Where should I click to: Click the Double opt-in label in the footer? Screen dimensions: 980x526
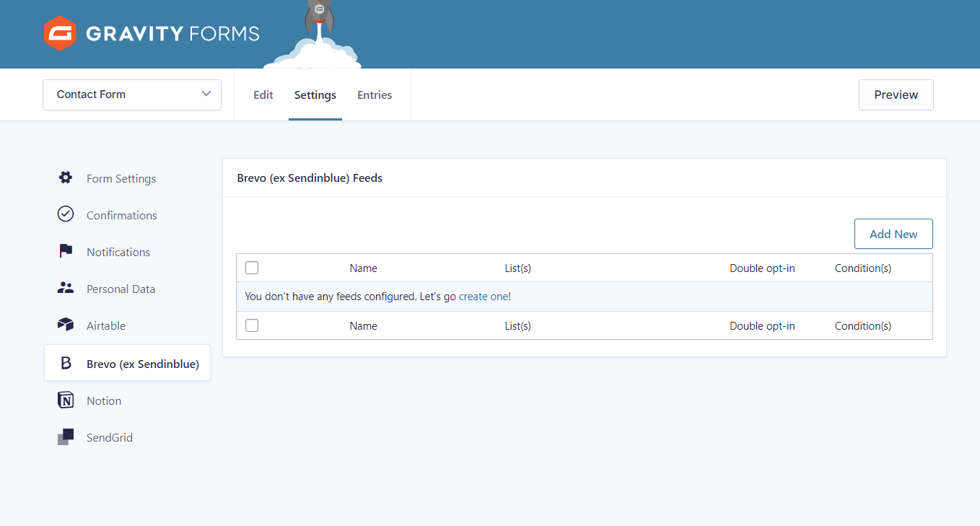click(762, 325)
